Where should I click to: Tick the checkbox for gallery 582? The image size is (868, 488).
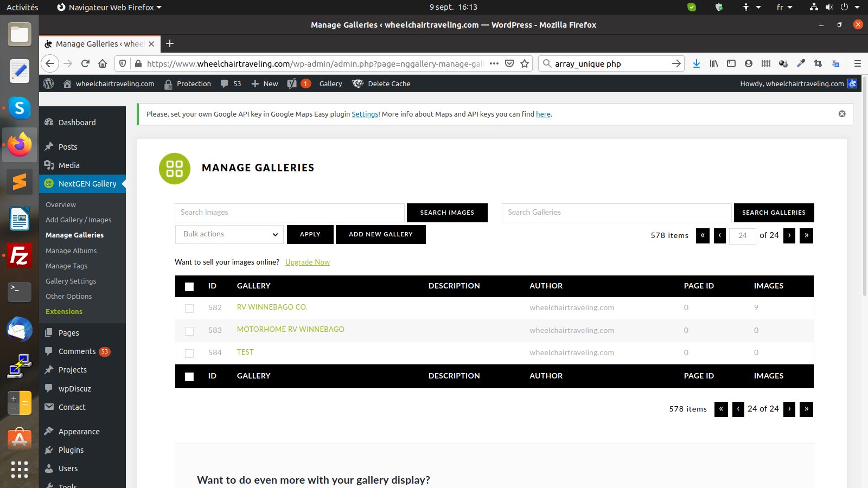189,308
